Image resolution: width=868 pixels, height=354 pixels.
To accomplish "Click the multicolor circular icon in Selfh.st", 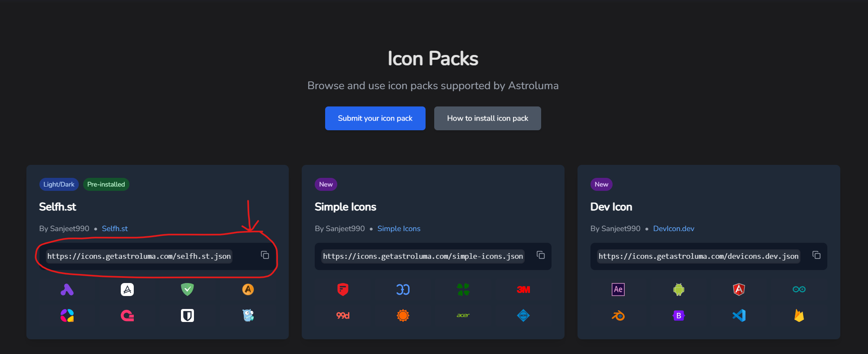I will (x=67, y=315).
